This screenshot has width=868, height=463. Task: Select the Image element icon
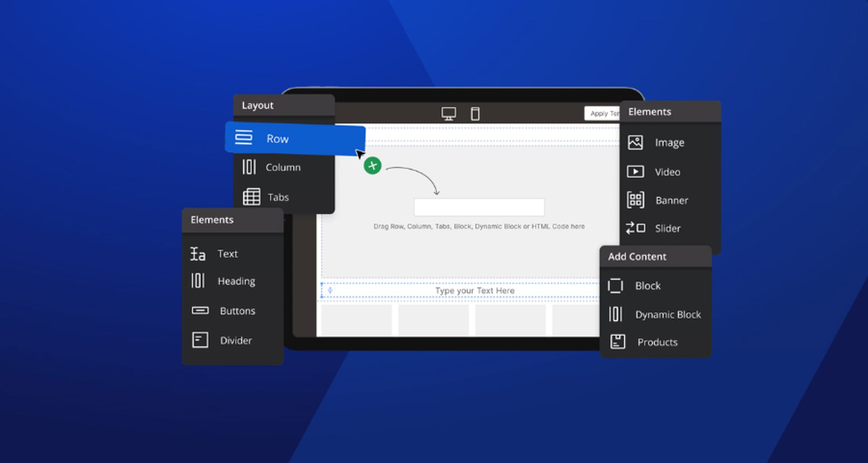coord(635,142)
